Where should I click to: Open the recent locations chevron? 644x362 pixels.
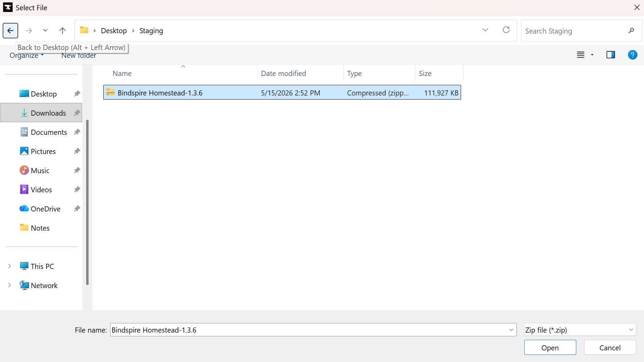pos(45,30)
